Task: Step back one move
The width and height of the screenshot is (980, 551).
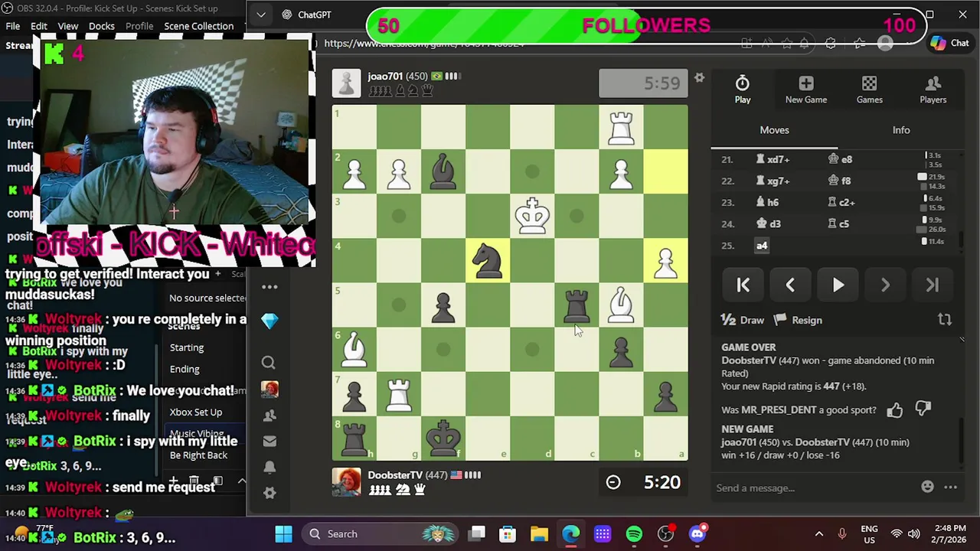Action: [790, 285]
